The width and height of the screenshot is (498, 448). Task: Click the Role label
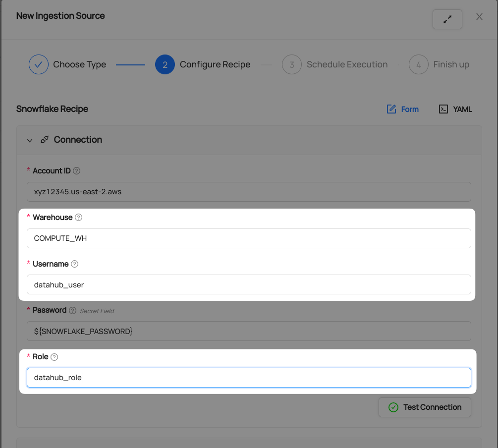(x=40, y=357)
